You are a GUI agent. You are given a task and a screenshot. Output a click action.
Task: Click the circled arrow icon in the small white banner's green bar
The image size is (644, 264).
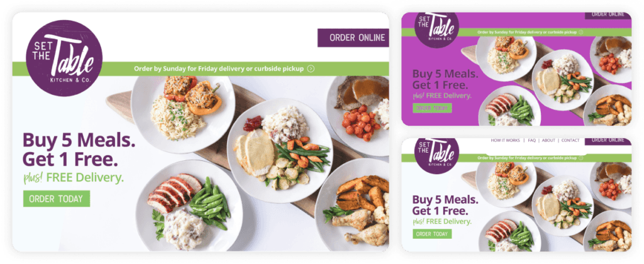pos(580,158)
